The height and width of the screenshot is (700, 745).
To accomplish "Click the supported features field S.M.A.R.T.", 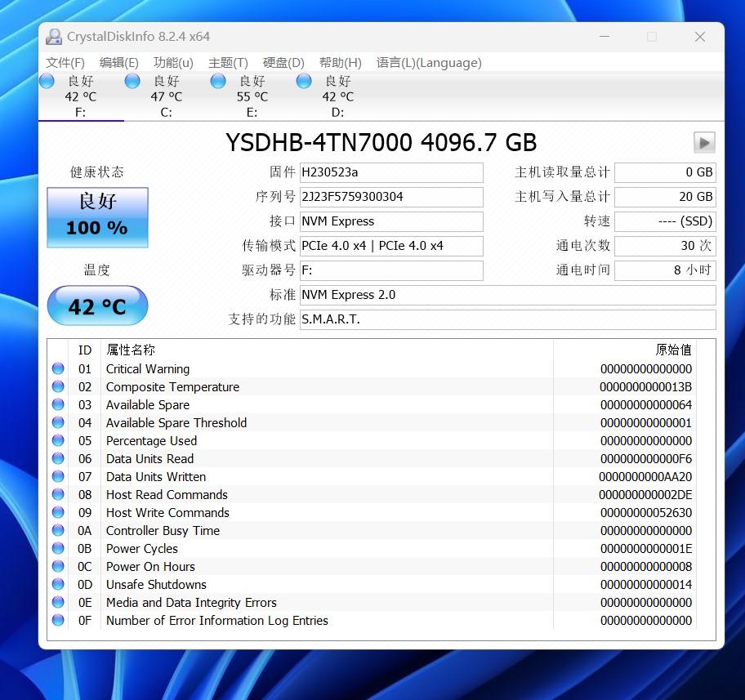I will (508, 319).
